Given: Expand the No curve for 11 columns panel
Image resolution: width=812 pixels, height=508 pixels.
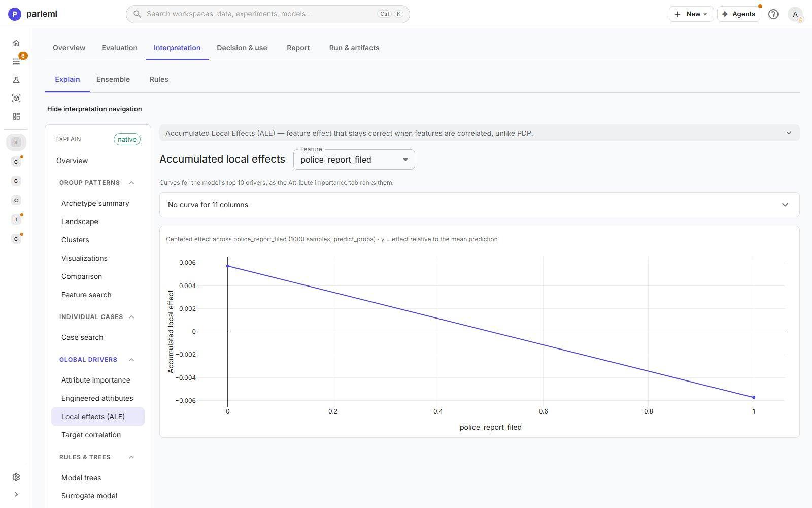Looking at the screenshot, I should (480, 205).
